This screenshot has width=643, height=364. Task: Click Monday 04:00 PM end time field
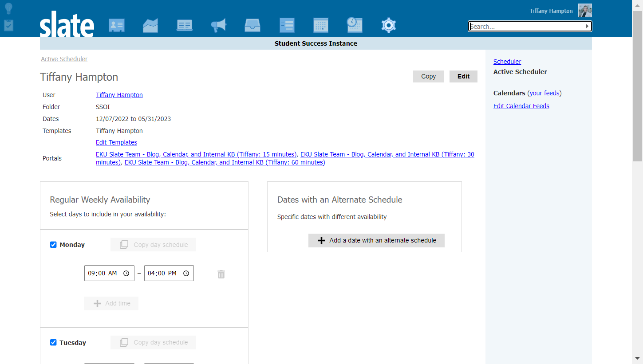point(169,273)
